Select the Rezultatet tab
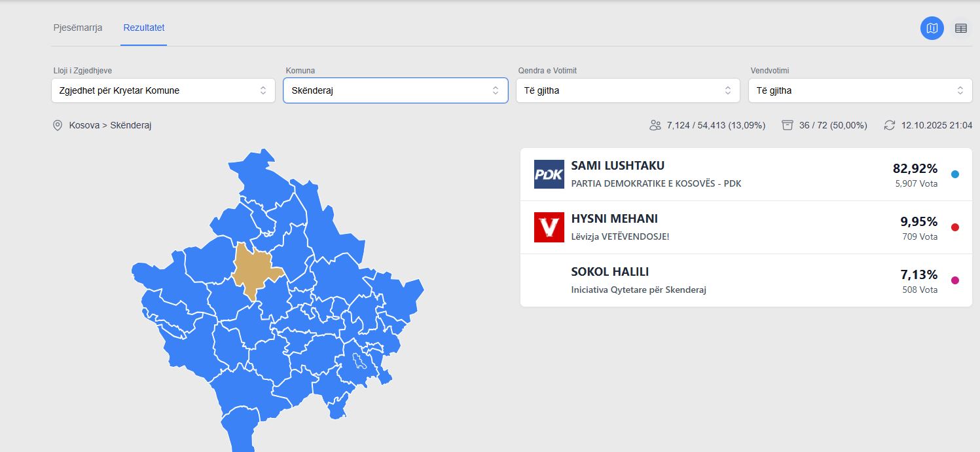The width and height of the screenshot is (980, 452). pyautogui.click(x=144, y=28)
